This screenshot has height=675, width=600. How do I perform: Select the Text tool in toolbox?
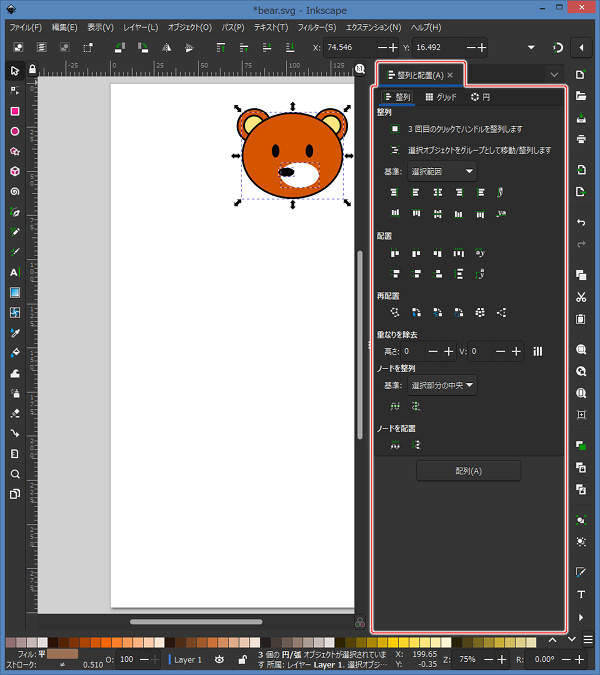pos(15,272)
